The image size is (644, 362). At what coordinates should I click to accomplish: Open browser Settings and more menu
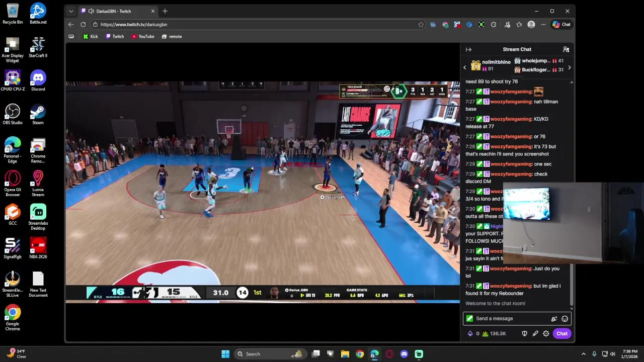pos(543,24)
